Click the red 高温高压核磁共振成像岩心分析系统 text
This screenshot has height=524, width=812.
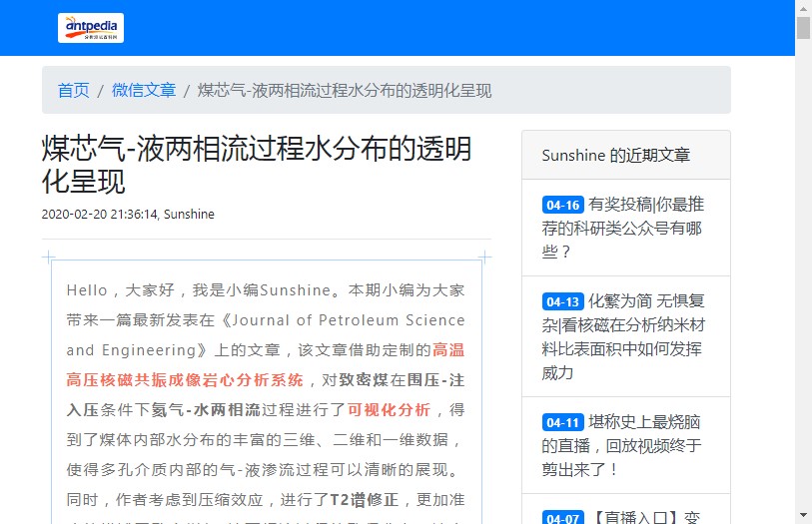[x=185, y=379]
